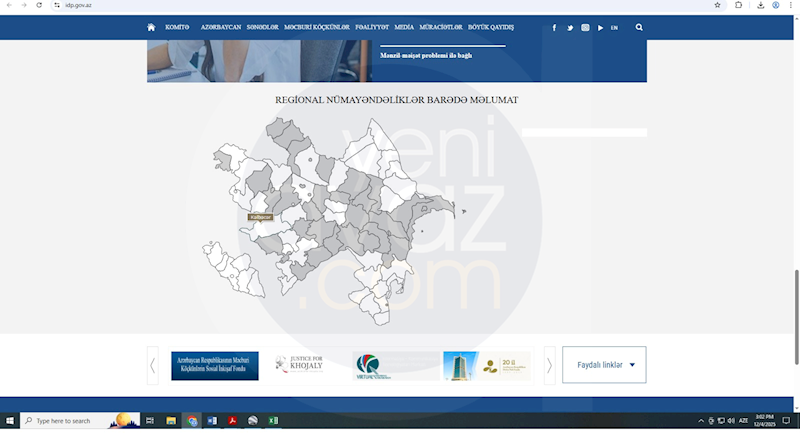
Task: Reload the page
Action: click(x=39, y=5)
